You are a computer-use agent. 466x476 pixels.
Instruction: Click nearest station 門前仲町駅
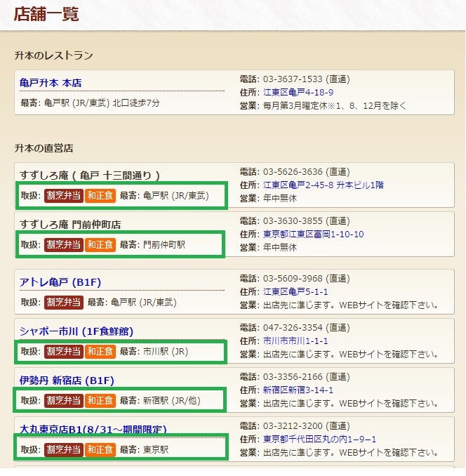(x=164, y=245)
